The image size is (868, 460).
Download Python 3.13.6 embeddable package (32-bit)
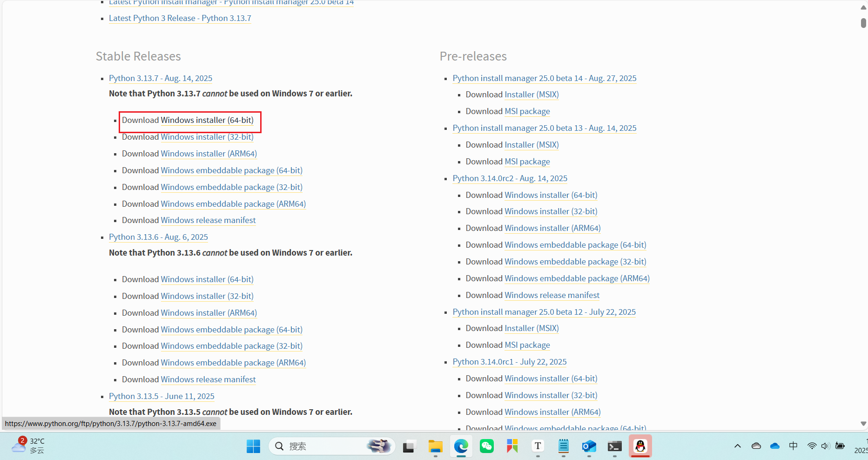tap(232, 346)
